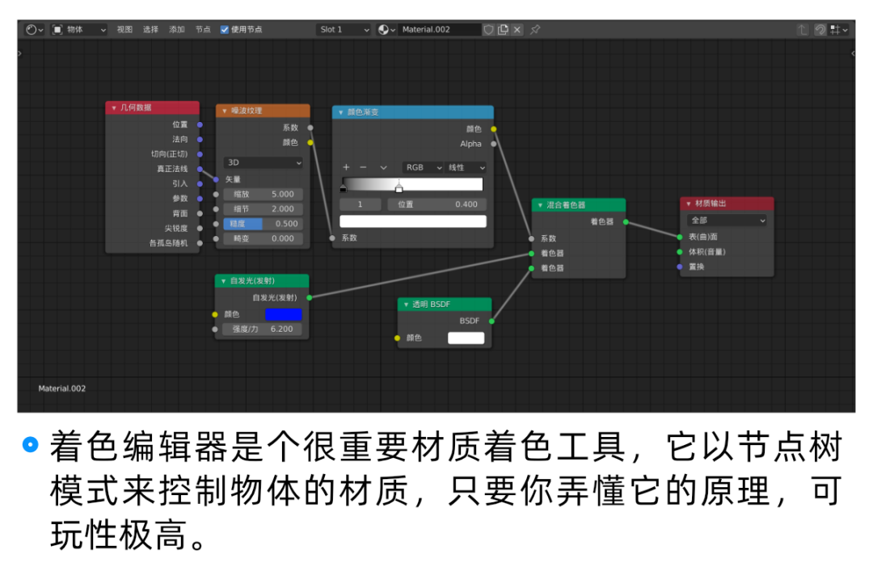Click the Material.002 name field
The width and height of the screenshot is (873, 588).
tap(439, 30)
